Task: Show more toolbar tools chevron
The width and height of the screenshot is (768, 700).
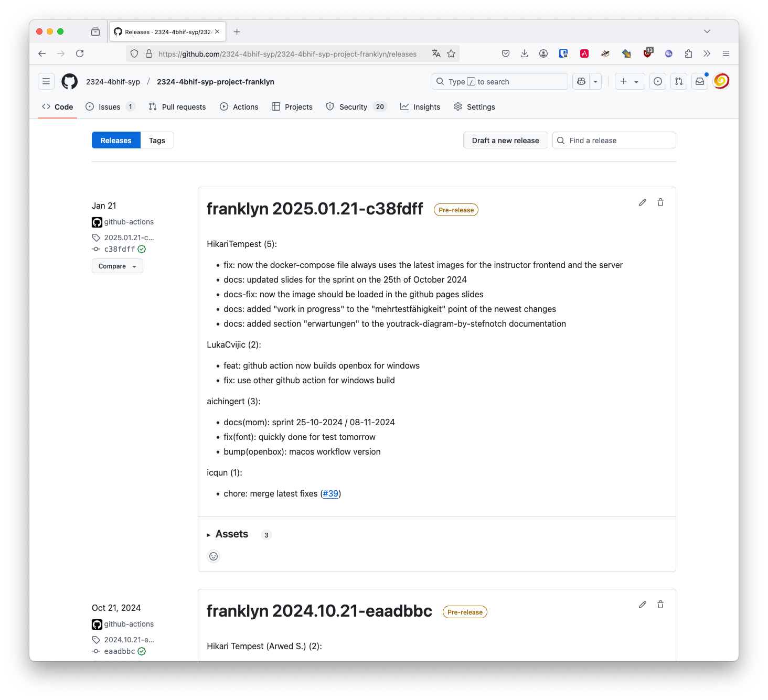Action: point(707,53)
